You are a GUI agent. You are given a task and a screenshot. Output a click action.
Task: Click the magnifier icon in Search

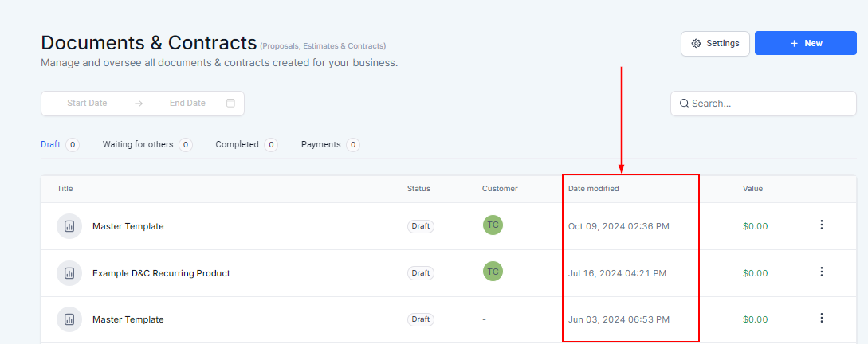click(x=684, y=104)
